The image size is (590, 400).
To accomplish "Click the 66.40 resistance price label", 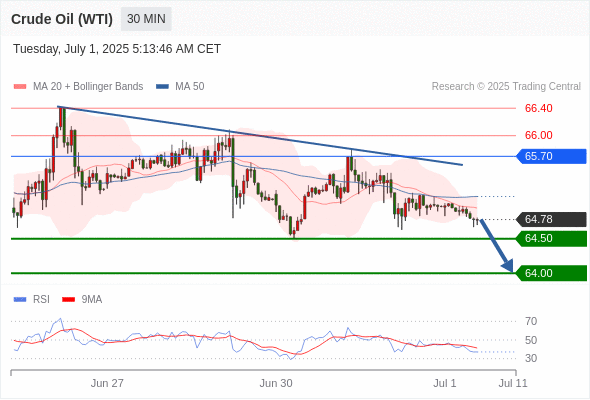I will click(x=538, y=108).
